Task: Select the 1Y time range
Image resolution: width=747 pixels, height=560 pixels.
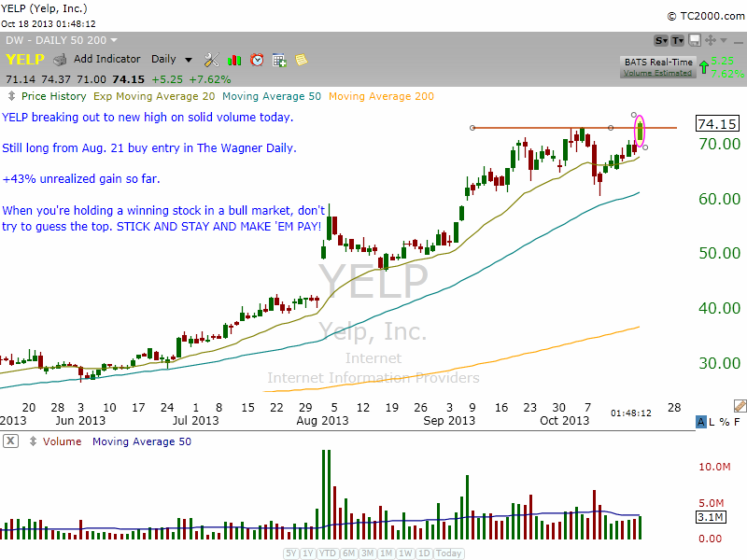Action: (308, 553)
